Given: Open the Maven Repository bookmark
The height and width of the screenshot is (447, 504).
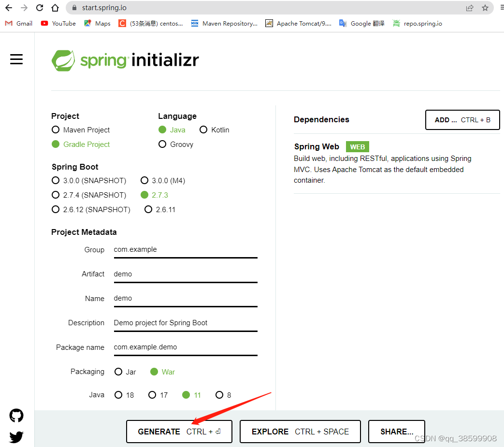Looking at the screenshot, I should tap(224, 24).
